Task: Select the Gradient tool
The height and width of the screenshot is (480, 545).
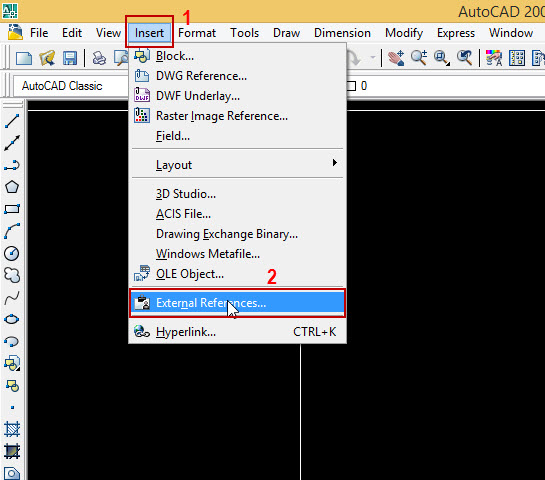Action: tap(12, 451)
